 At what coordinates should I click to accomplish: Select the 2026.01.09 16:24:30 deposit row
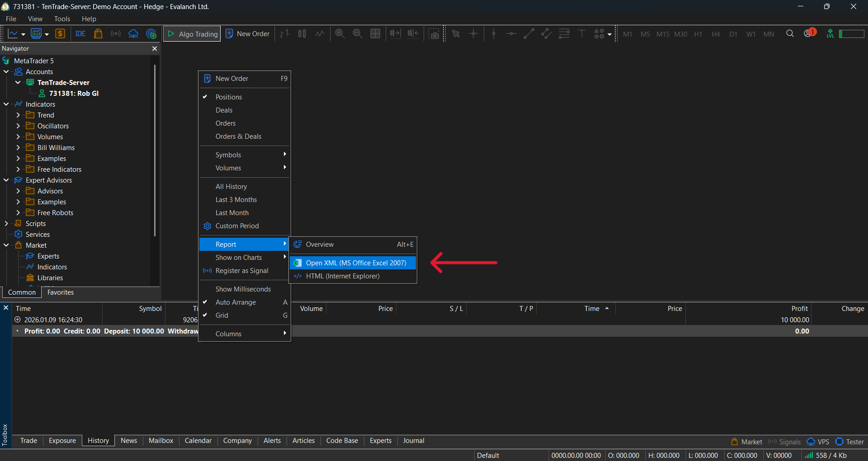point(439,320)
